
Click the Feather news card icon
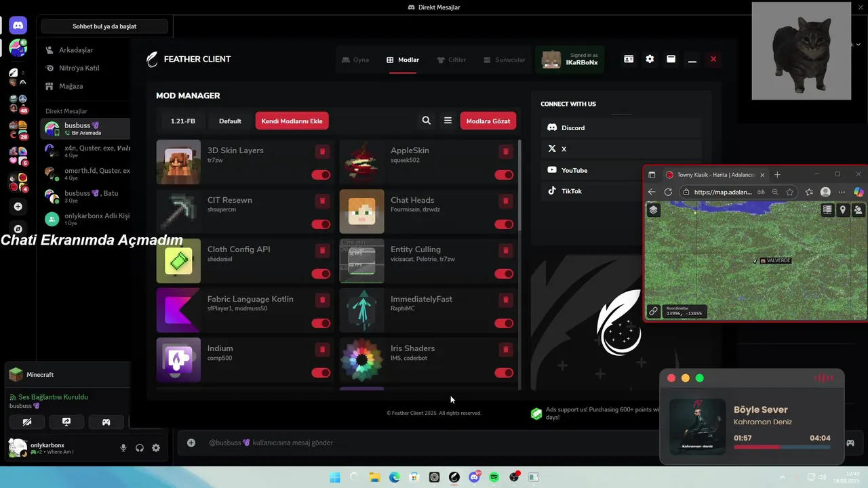point(629,59)
